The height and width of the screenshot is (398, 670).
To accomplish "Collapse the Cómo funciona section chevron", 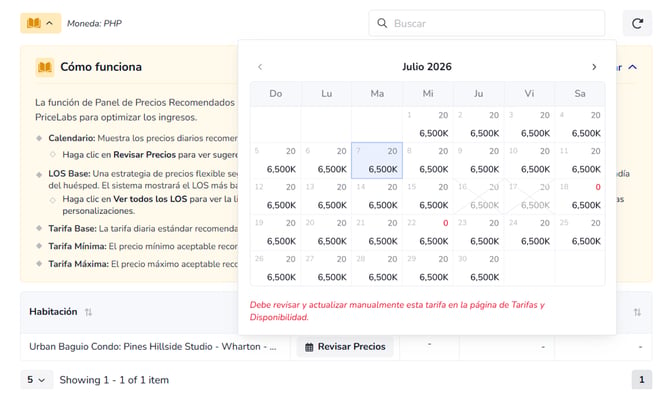I will (x=633, y=67).
